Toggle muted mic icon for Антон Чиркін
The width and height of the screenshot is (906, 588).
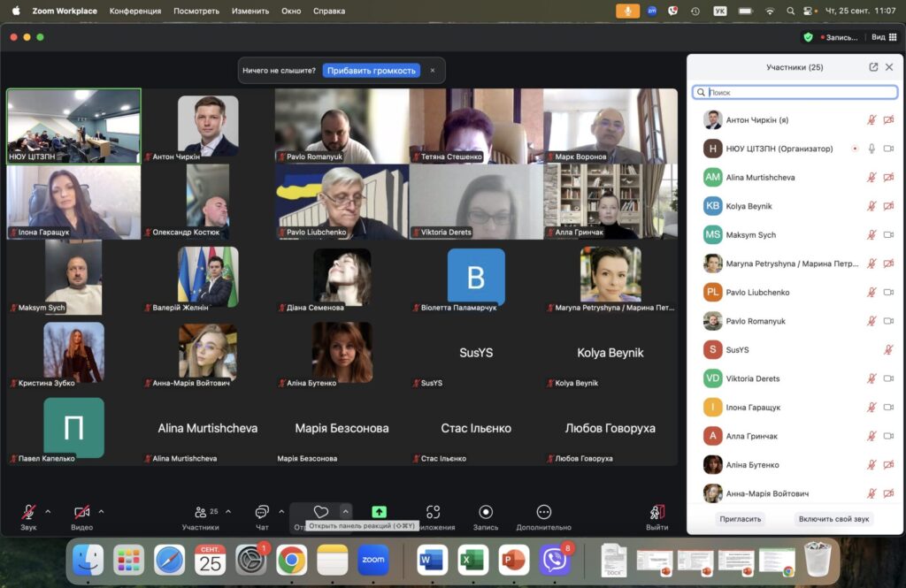coord(871,119)
